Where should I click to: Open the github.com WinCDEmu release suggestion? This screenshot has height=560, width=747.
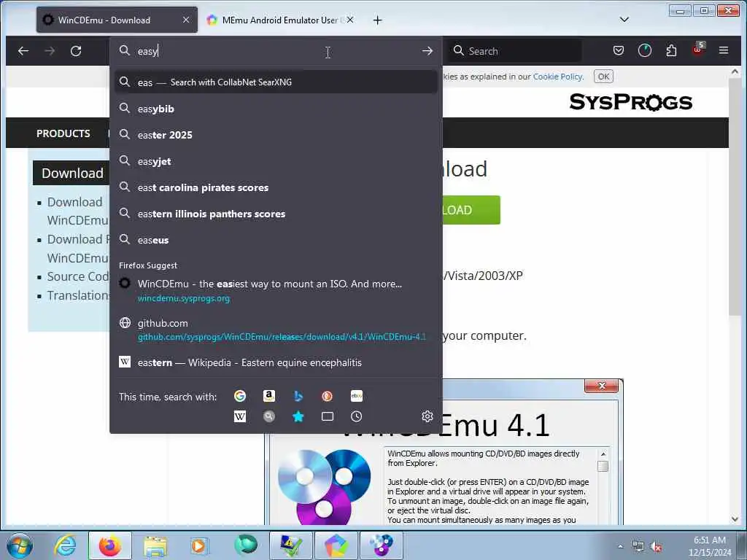276,330
